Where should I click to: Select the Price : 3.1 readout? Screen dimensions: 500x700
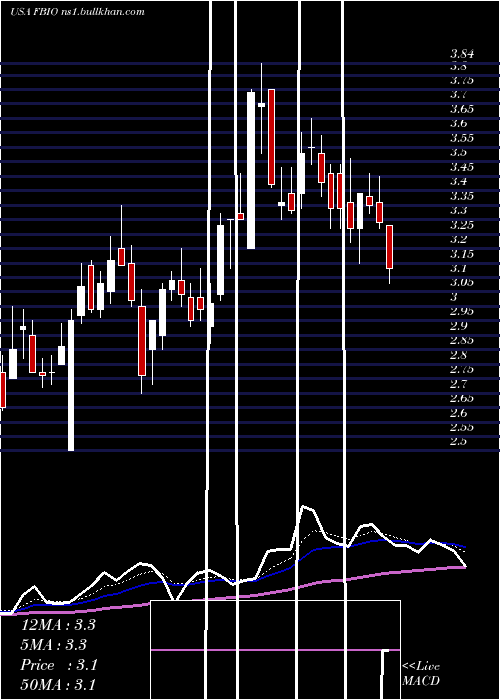pyautogui.click(x=58, y=665)
